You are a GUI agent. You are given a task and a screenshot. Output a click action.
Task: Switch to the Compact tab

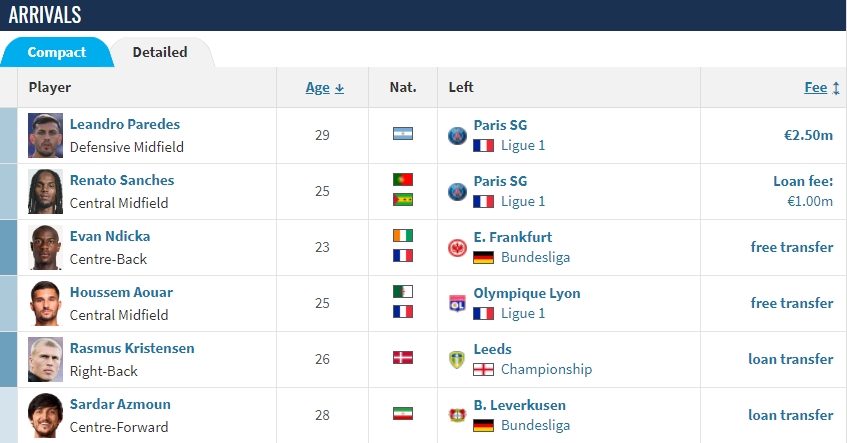pos(57,52)
